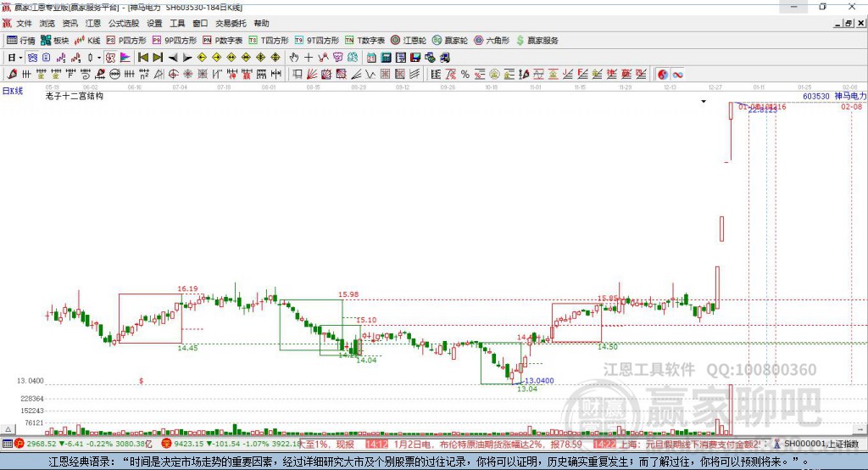This screenshot has width=868, height=470.
Task: Open the small black dropdown triangle above chart
Action: click(704, 102)
